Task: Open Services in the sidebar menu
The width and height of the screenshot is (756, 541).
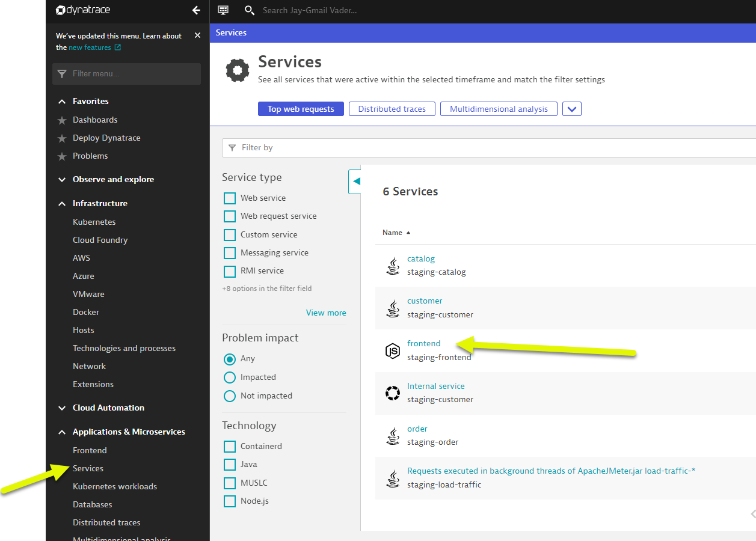Action: tap(88, 468)
